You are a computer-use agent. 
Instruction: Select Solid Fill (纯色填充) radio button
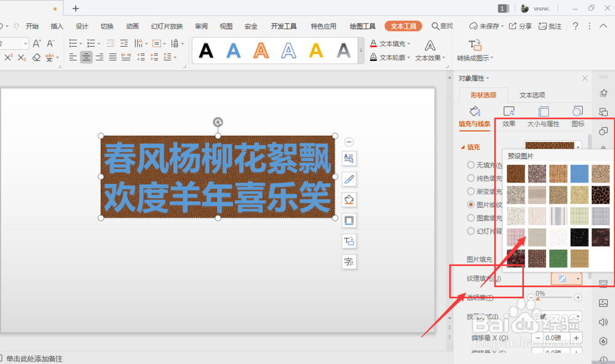pyautogui.click(x=470, y=178)
